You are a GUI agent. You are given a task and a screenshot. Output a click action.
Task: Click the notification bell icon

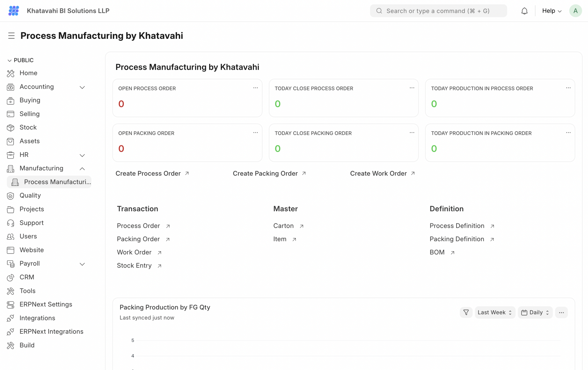[x=524, y=11]
